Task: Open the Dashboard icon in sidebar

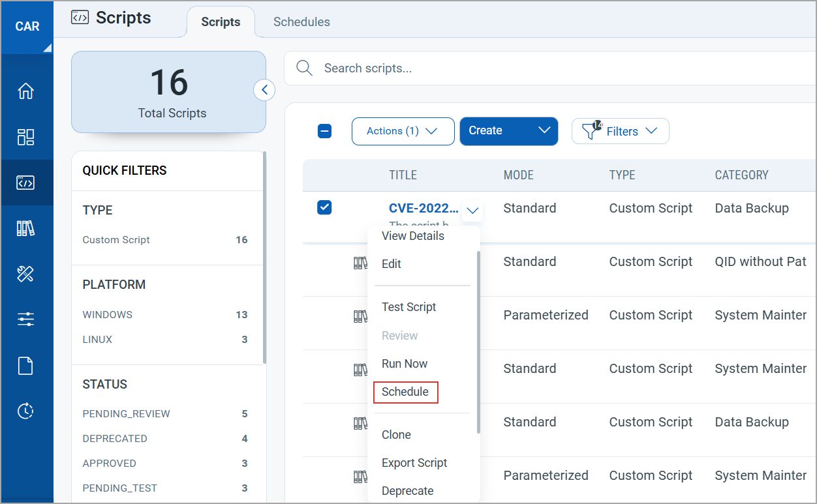Action: (25, 137)
